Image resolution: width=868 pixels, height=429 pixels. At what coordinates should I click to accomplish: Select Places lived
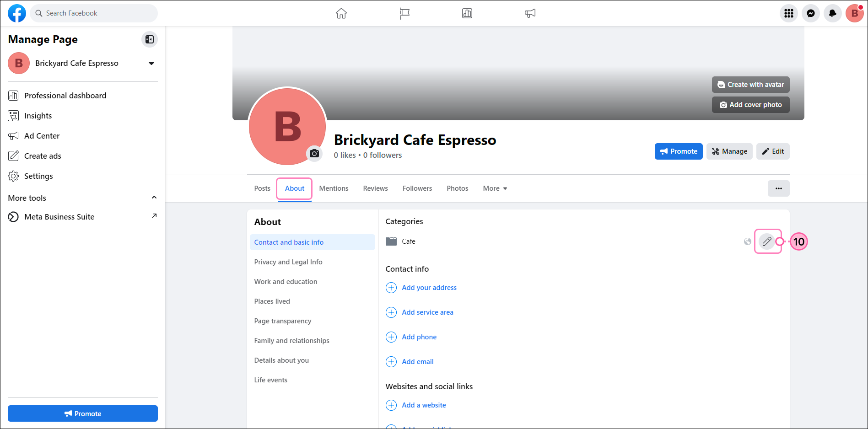pos(313,301)
